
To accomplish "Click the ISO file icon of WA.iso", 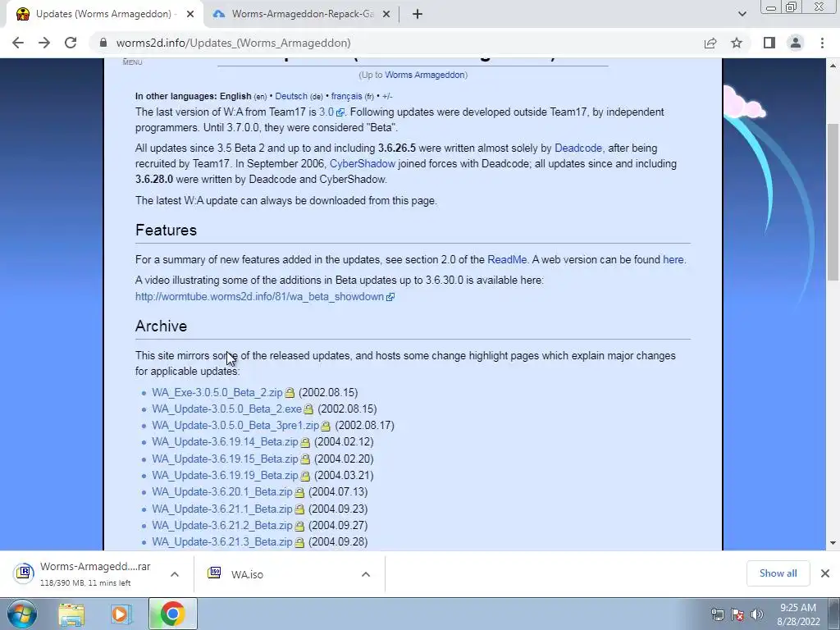I will pos(214,573).
